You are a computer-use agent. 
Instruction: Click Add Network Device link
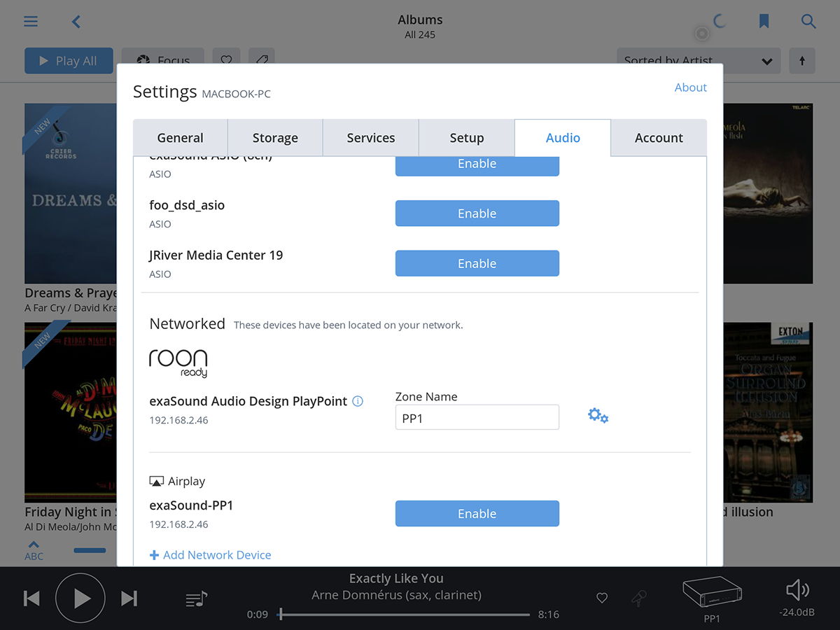coord(210,555)
